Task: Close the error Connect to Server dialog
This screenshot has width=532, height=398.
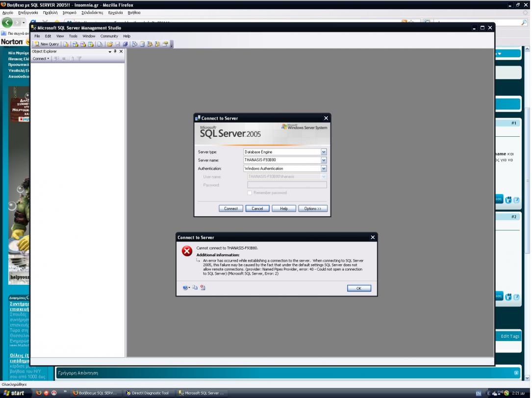Action: [373, 238]
